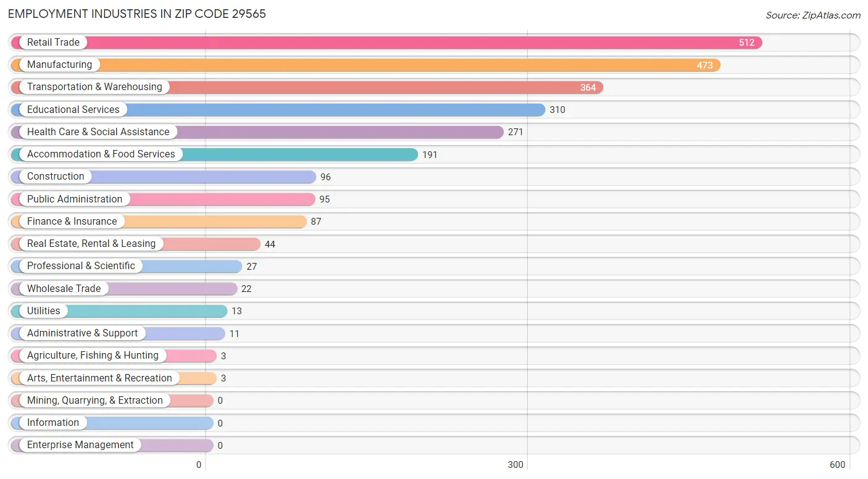Select the Professional & Scientific label

(x=81, y=266)
